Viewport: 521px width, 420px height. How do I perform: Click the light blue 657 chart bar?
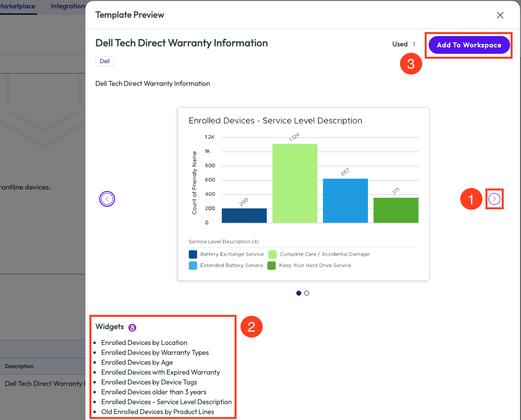345,201
